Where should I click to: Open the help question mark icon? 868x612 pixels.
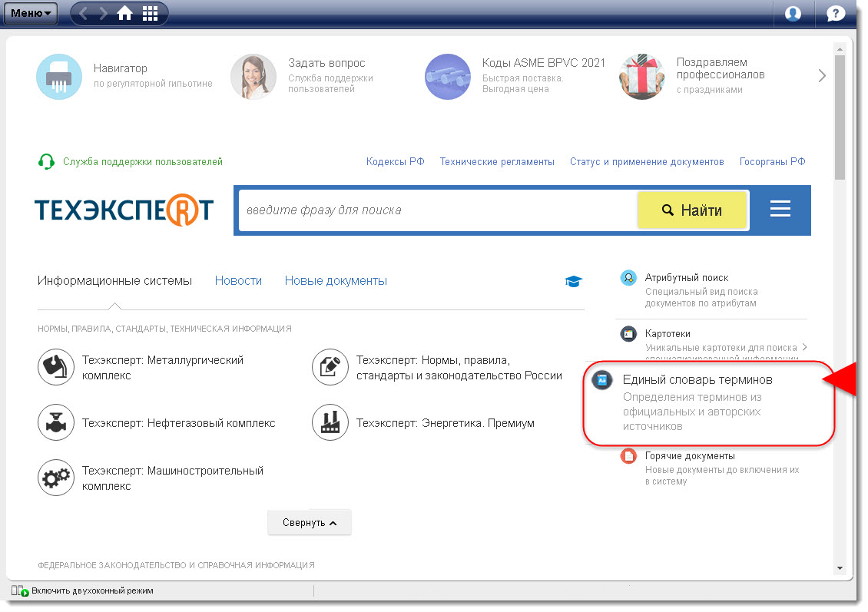point(835,13)
